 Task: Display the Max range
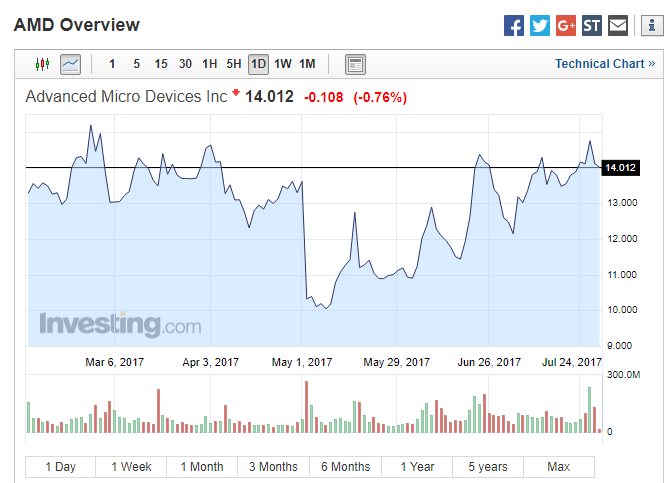(559, 467)
